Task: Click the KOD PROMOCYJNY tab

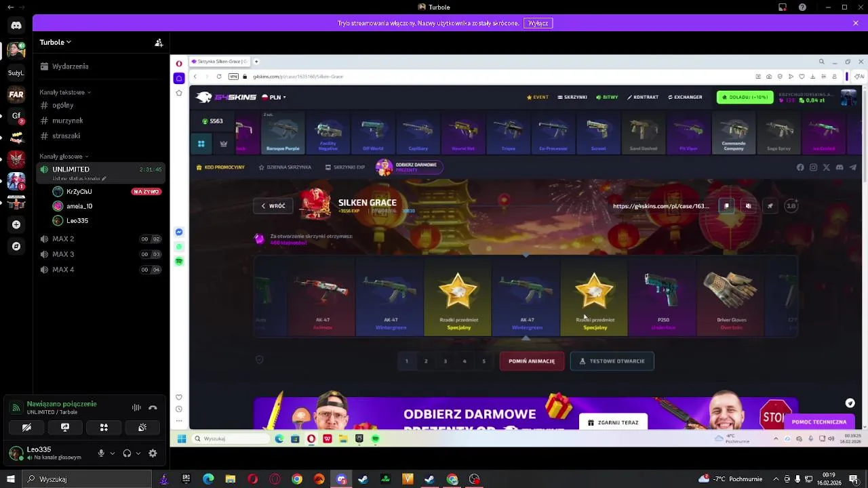Action: 220,167
